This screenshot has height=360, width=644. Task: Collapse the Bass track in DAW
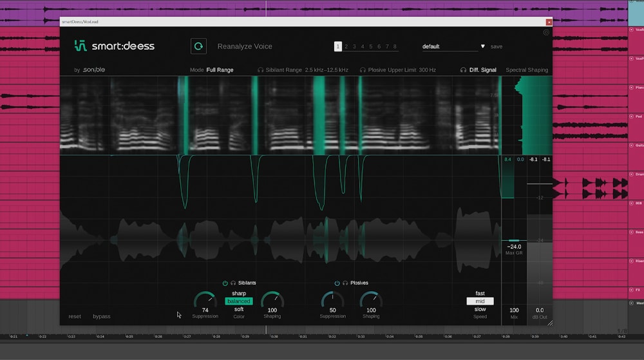[631, 232]
